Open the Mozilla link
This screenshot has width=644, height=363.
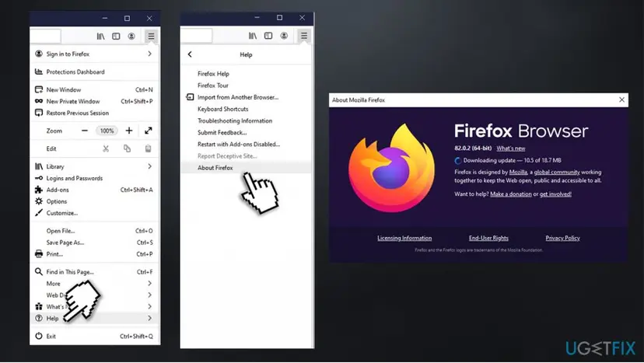518,173
